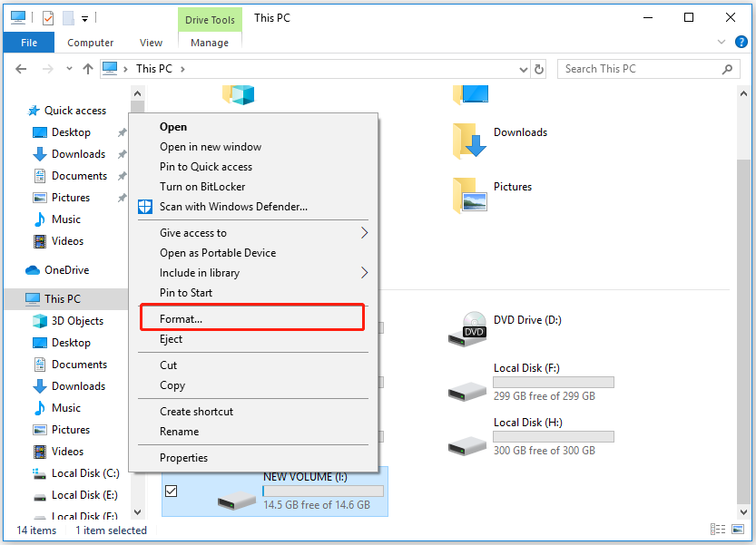Switch to the View ribbon tab
The image size is (756, 545).
(x=151, y=43)
